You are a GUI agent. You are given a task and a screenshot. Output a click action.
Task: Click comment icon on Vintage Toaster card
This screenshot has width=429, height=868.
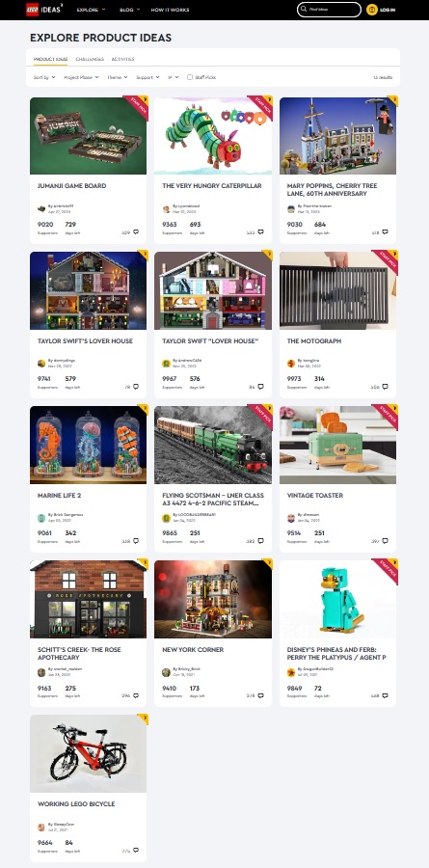385,541
